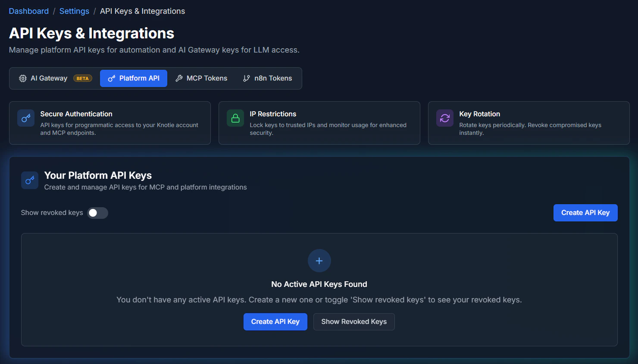Switch to the AI Gateway tab
This screenshot has height=364, width=638.
tap(49, 78)
